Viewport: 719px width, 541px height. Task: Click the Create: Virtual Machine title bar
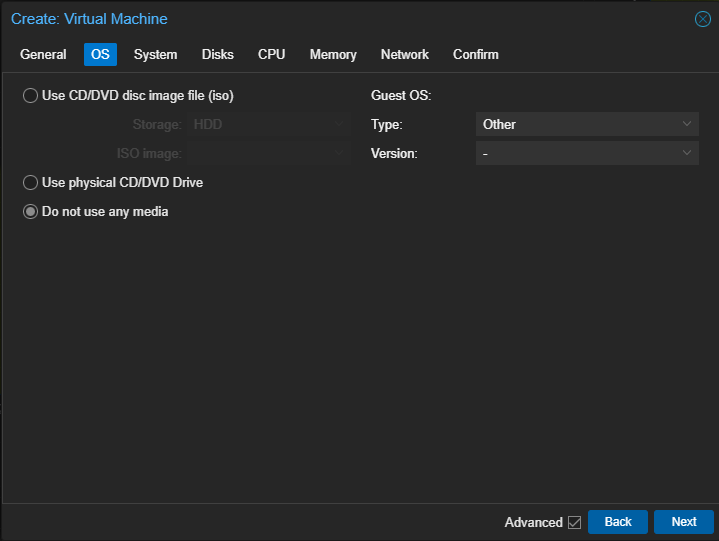click(300, 19)
